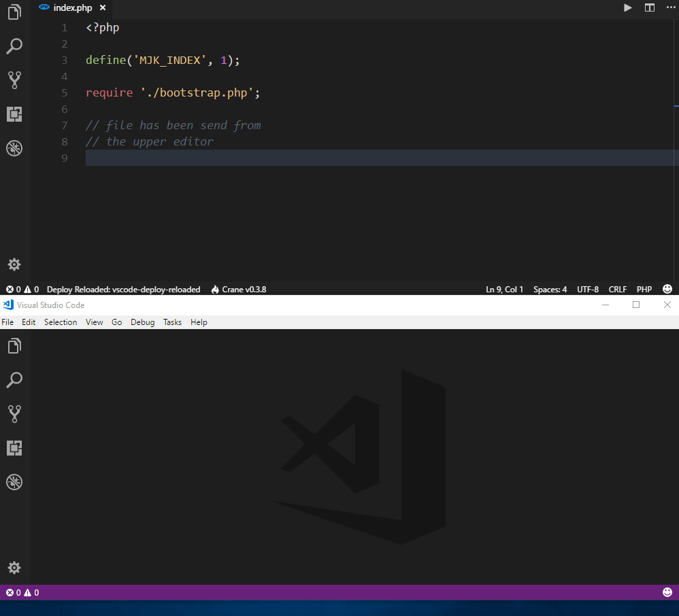Viewport: 679px width, 616px height.
Task: Open Manage gear in the upper editor window
Action: [x=14, y=264]
